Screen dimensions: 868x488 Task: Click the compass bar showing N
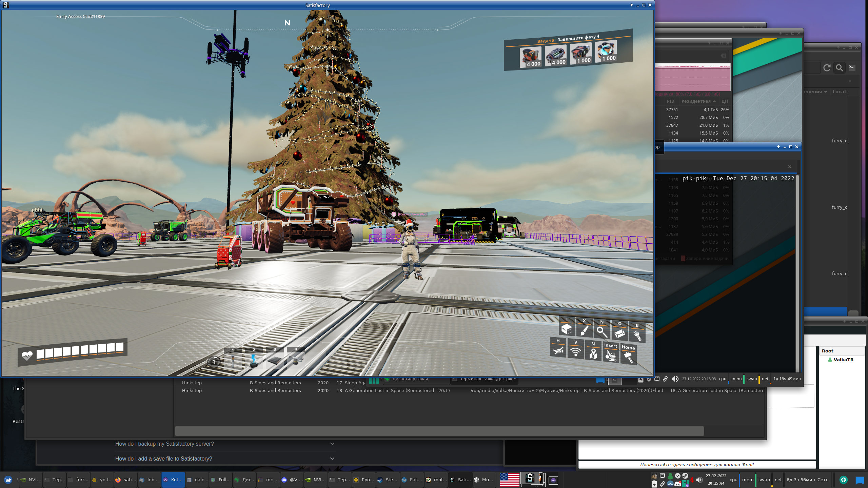[327, 26]
